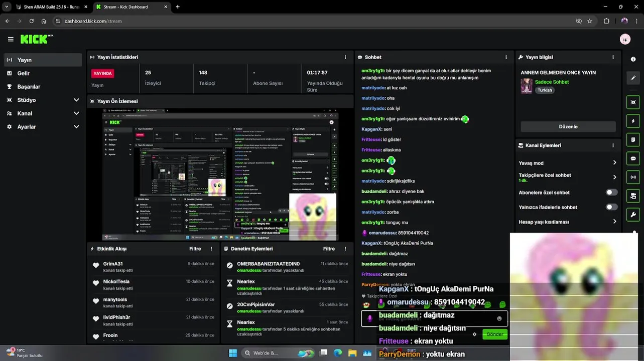Click the KICK logo

point(36,39)
